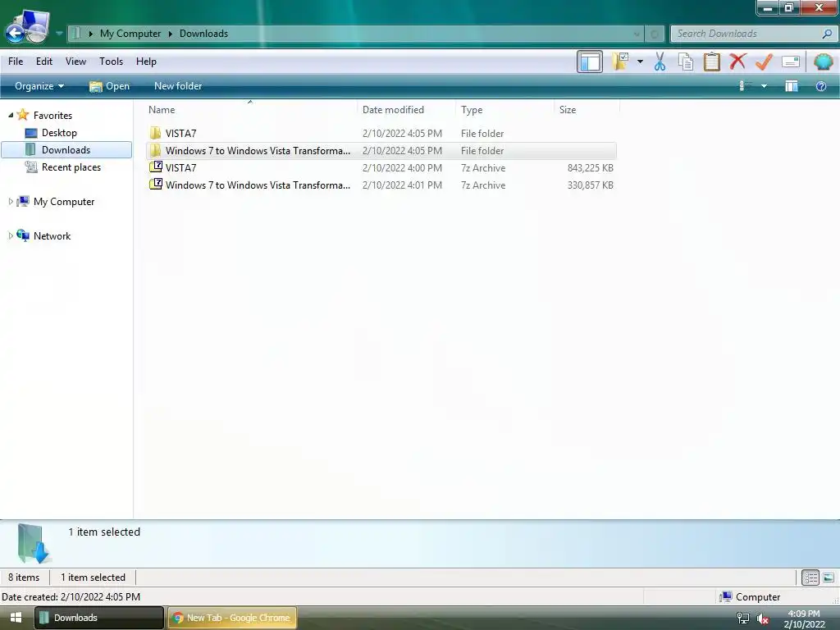
Task: Select Downloads in the Favorites list
Action: click(x=66, y=150)
